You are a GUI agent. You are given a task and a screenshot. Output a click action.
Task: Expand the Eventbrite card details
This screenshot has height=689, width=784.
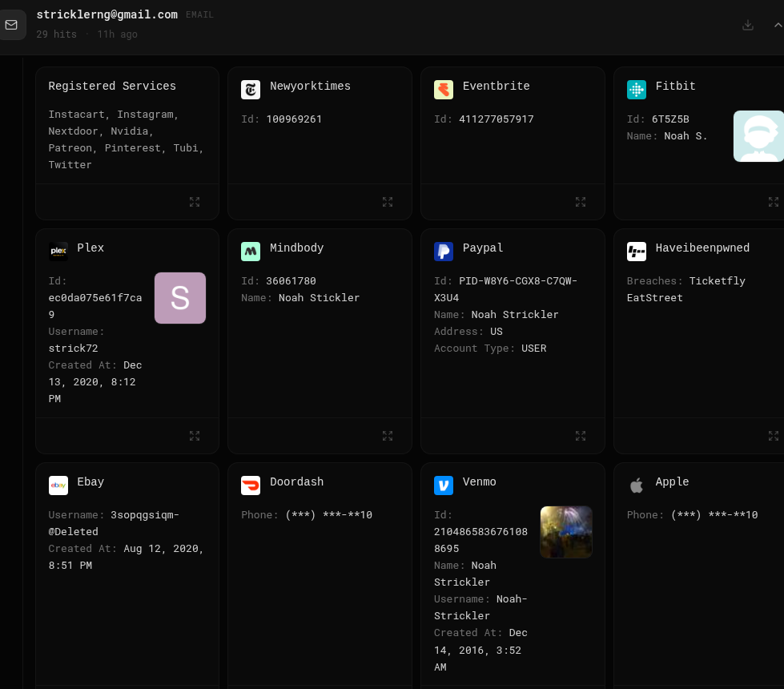[x=580, y=202]
